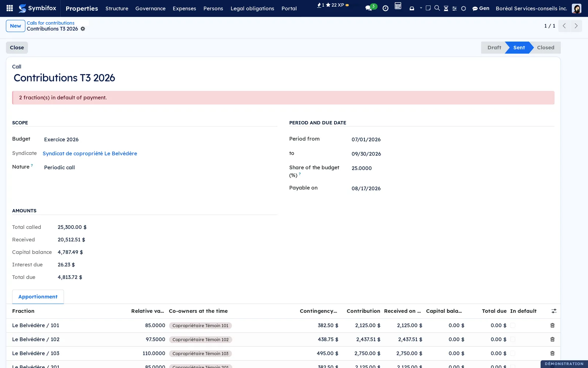588x368 pixels.
Task: Go to the next record arrow
Action: click(576, 26)
